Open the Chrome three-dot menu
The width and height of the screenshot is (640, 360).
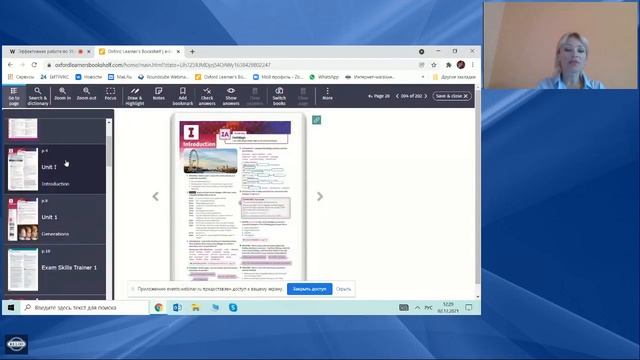tap(473, 65)
